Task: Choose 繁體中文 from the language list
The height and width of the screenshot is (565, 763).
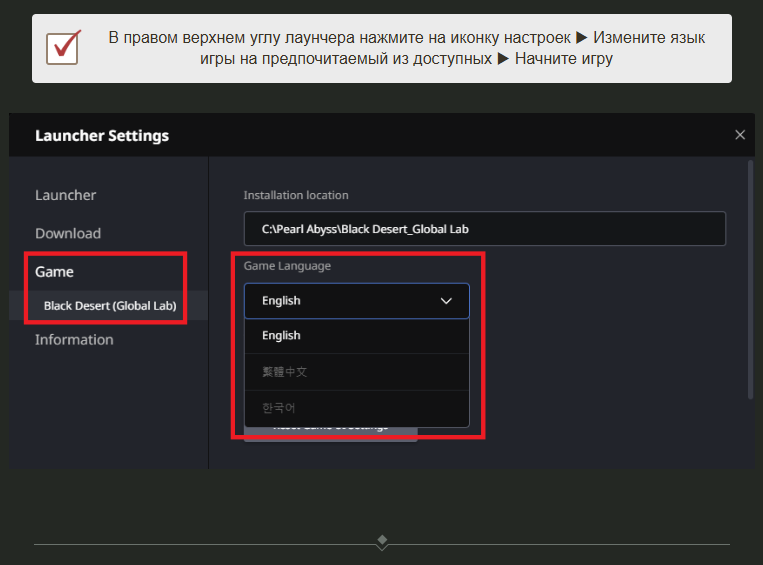Action: [x=357, y=372]
